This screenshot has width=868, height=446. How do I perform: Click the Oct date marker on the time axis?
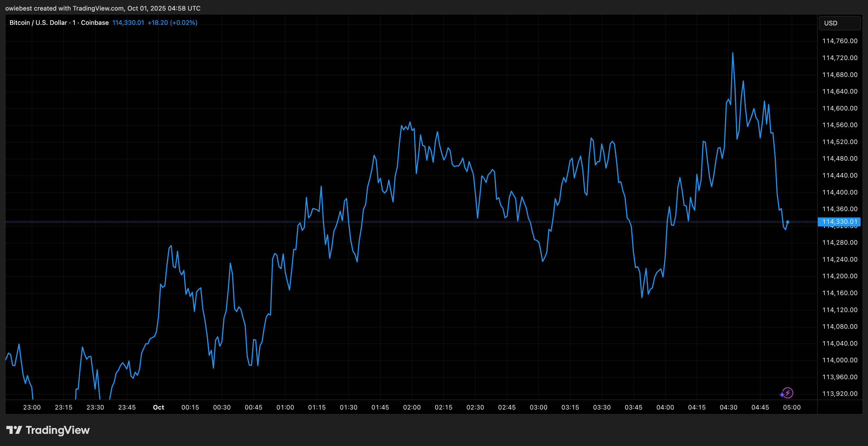(158, 407)
